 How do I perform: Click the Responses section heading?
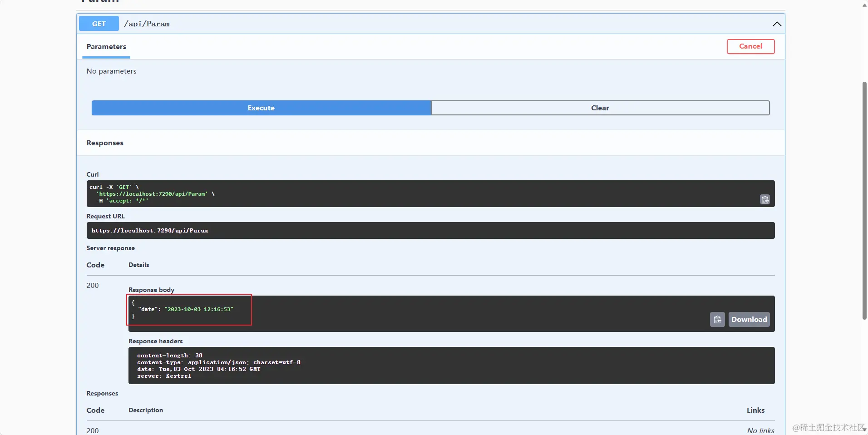(105, 143)
